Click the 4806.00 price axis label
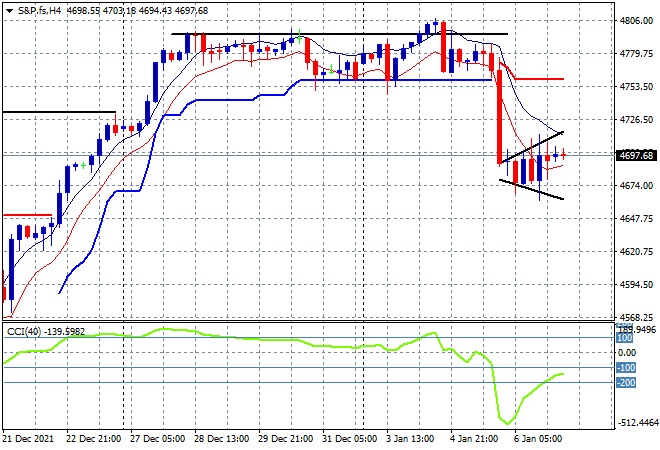This screenshot has height=450, width=660. (x=636, y=21)
